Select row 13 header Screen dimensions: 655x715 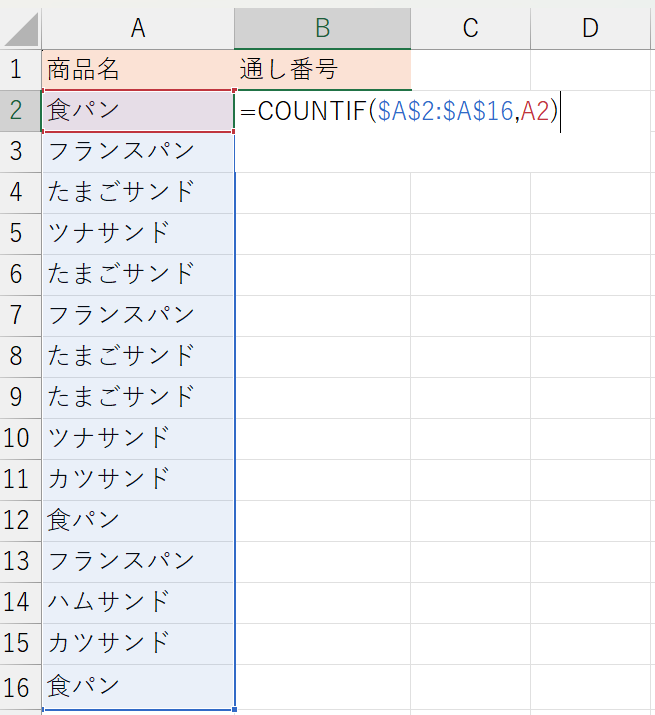pyautogui.click(x=21, y=562)
